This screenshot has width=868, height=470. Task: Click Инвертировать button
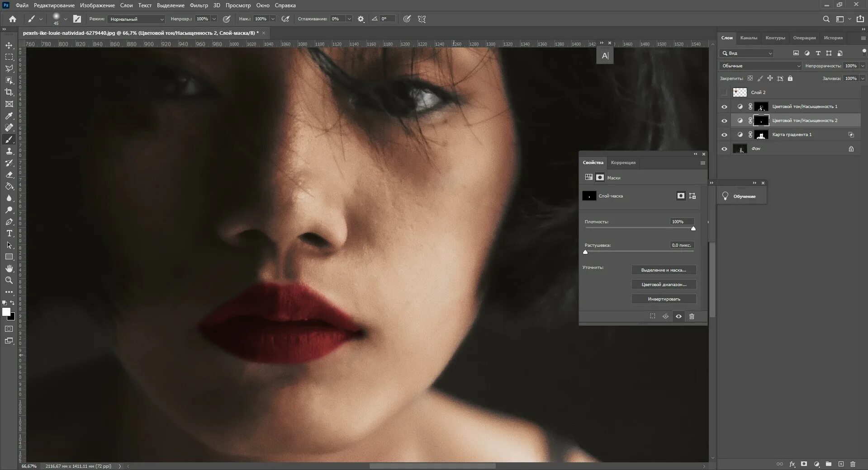coord(664,299)
